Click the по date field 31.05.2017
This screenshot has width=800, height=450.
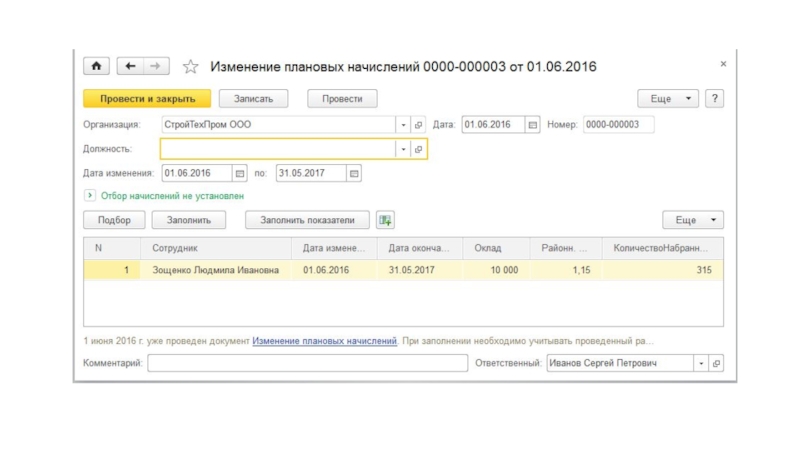pyautogui.click(x=311, y=173)
